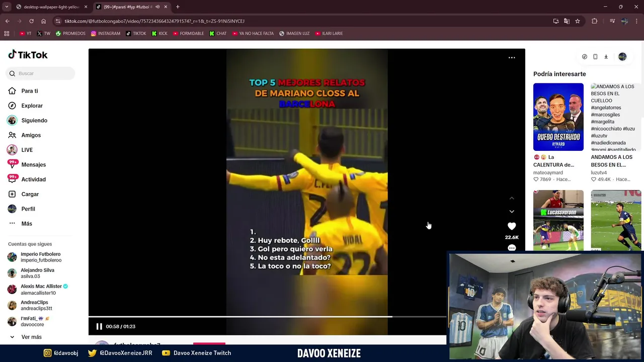Image resolution: width=644 pixels, height=362 pixels.
Task: Seek on the video progress bar
Action: [267, 317]
